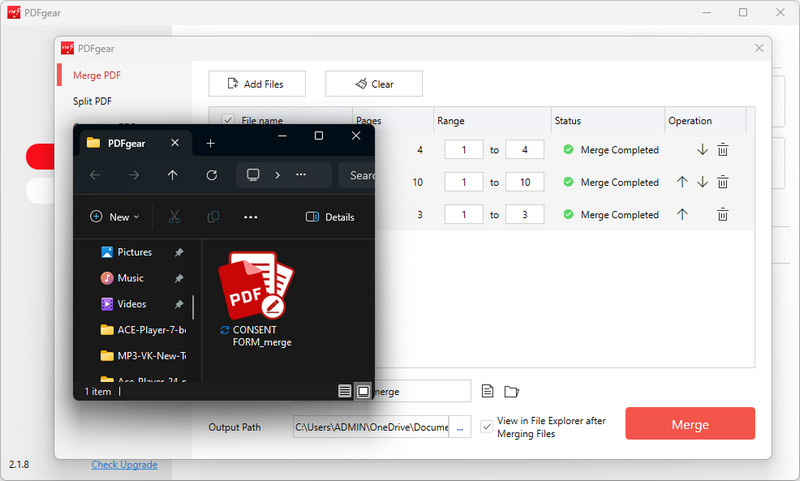800x481 pixels.
Task: Switch to details list view in Explorer
Action: (x=345, y=391)
